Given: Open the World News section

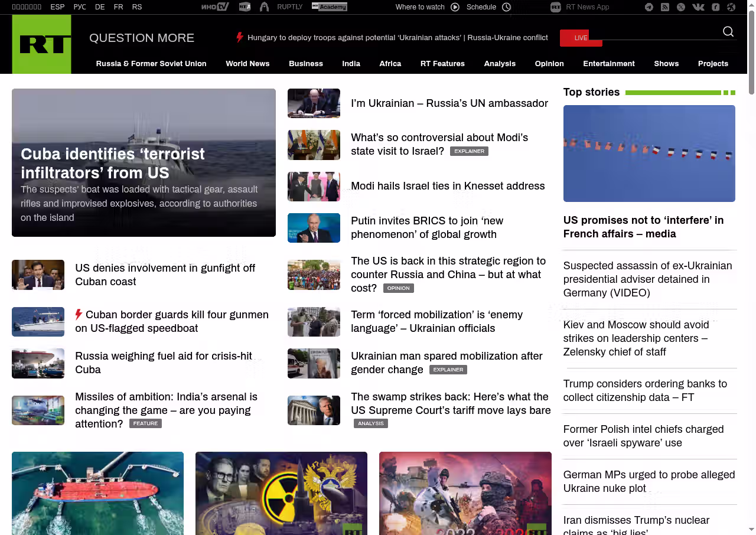Looking at the screenshot, I should [247, 64].
